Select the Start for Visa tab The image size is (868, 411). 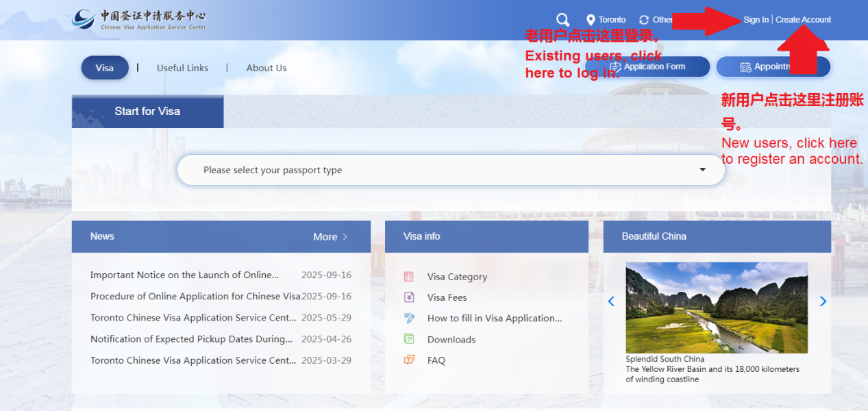click(147, 111)
